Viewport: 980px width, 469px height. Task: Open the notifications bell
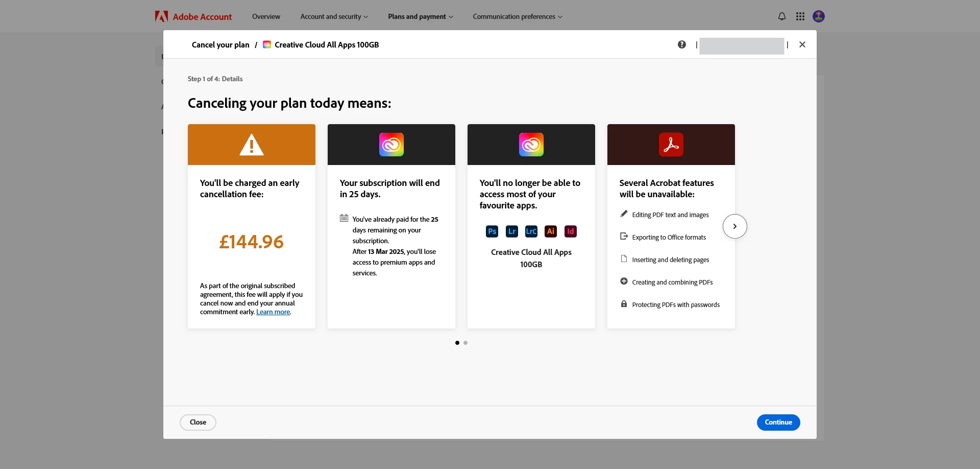pos(781,16)
